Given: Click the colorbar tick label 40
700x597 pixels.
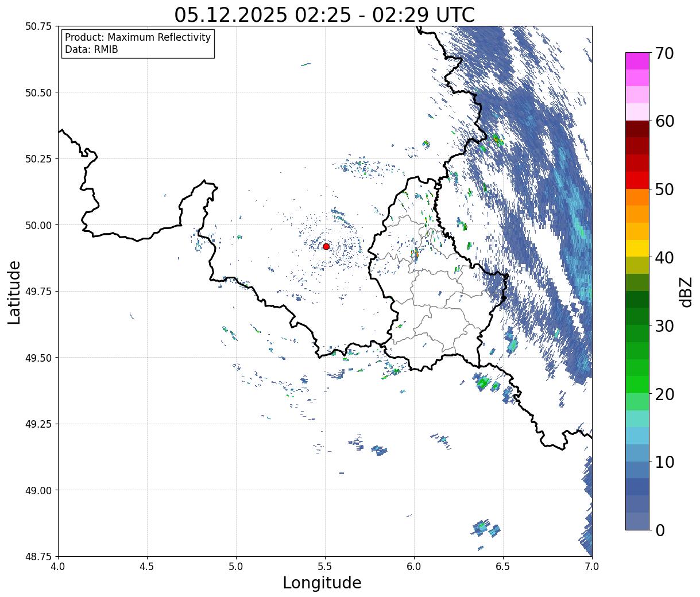Looking at the screenshot, I should (x=664, y=258).
